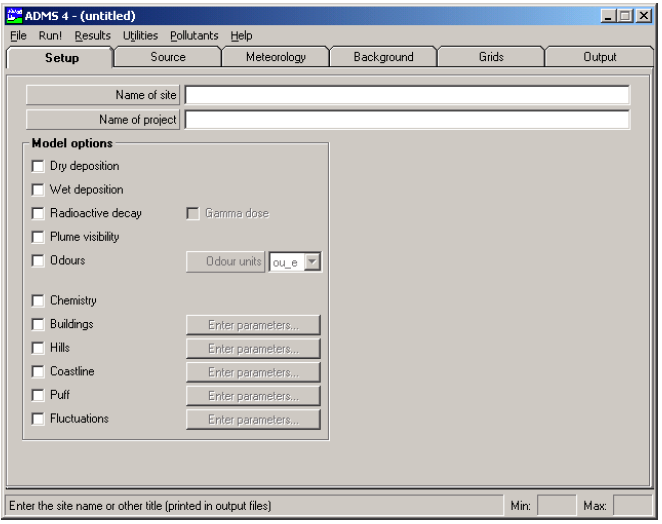Click the Max value box in status bar
The width and height of the screenshot is (662, 524).
[632, 505]
